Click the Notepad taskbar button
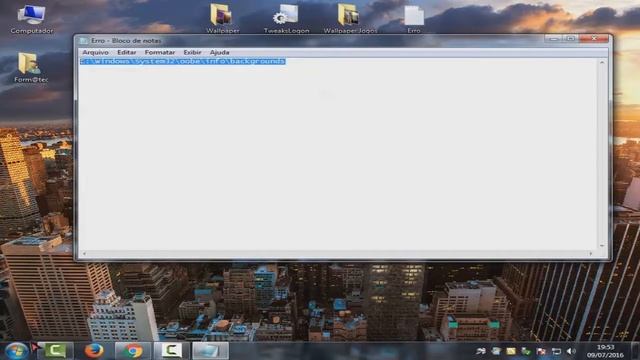Image resolution: width=640 pixels, height=360 pixels. click(x=210, y=351)
